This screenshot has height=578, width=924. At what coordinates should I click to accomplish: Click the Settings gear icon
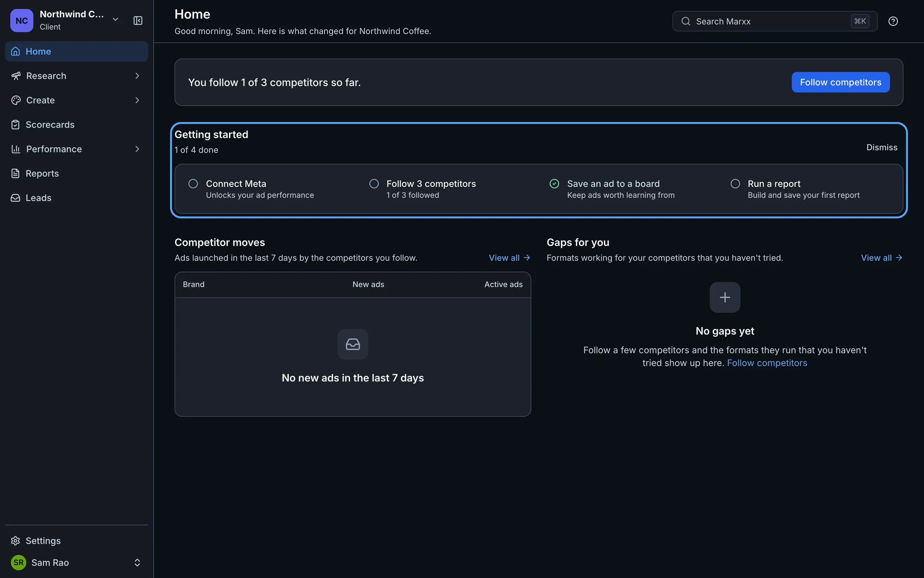[15, 541]
